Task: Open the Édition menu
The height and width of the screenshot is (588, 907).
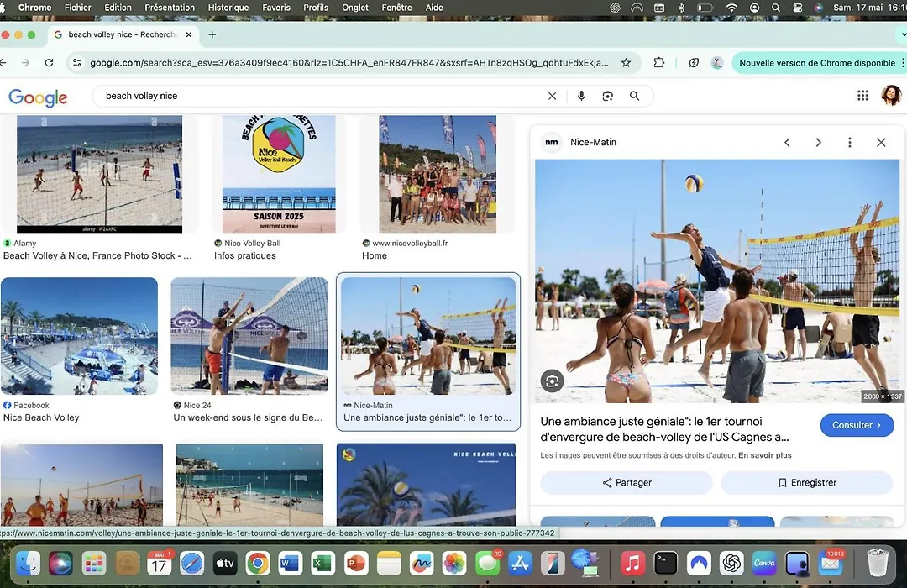Action: click(118, 8)
